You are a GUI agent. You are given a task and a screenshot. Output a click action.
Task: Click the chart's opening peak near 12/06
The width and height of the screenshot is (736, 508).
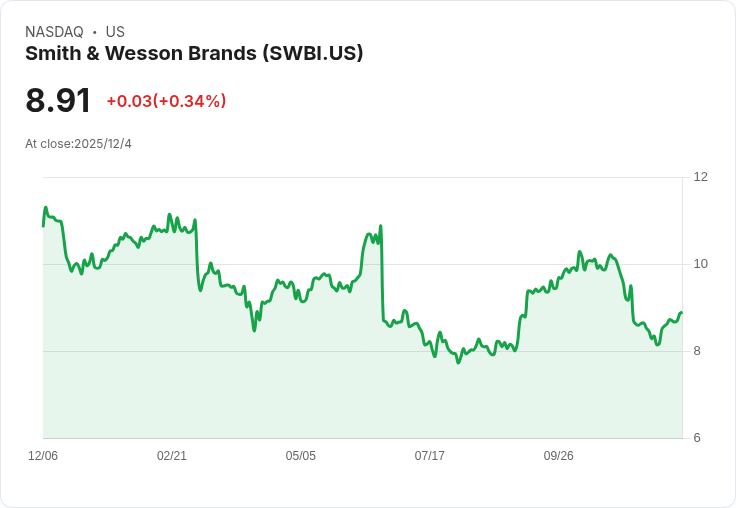point(46,207)
